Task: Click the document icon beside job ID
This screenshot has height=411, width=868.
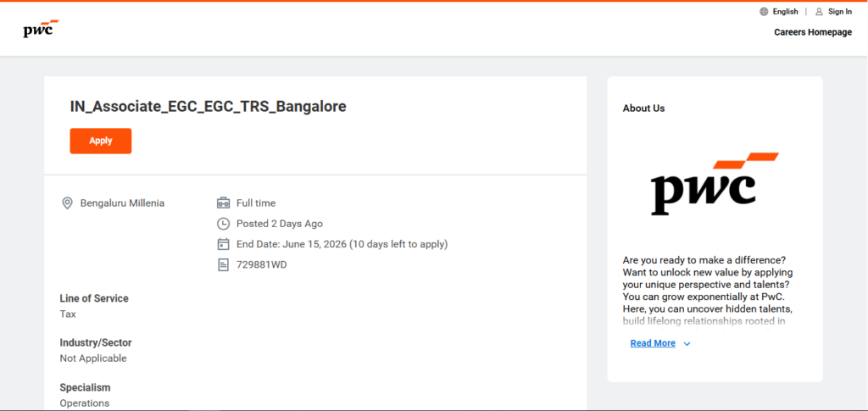Action: (x=223, y=265)
